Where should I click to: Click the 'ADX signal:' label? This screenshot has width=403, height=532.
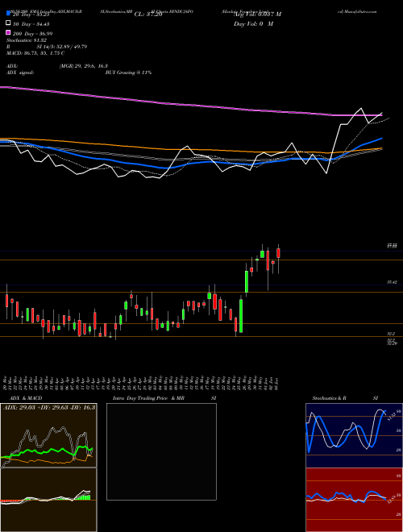coord(20,73)
